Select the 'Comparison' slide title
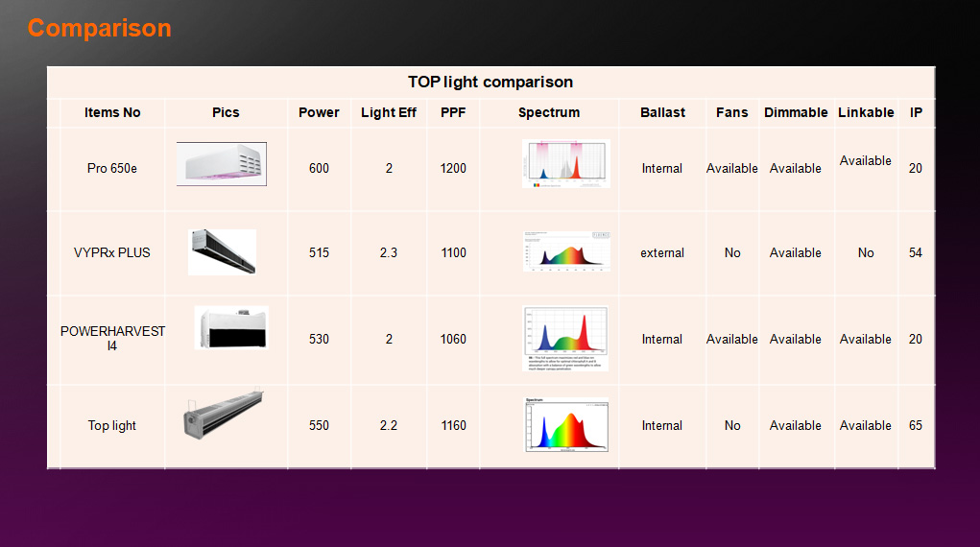980x547 pixels. click(x=100, y=28)
